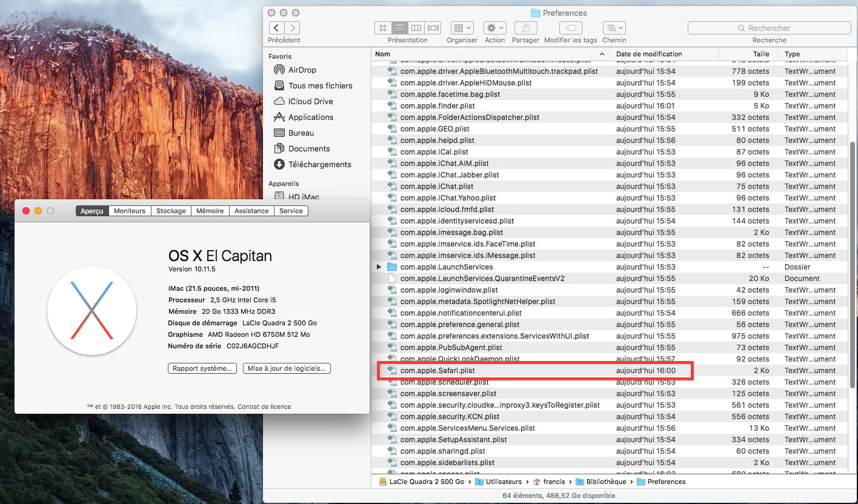Select com.apple.SetupAssistant.plist file name
The width and height of the screenshot is (858, 504).
(x=453, y=440)
